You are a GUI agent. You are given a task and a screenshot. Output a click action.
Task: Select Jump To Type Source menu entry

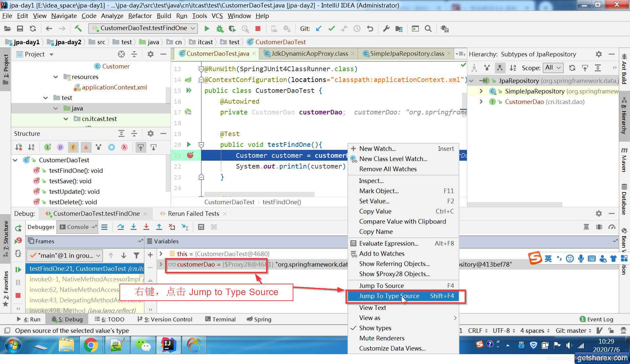[x=389, y=296]
